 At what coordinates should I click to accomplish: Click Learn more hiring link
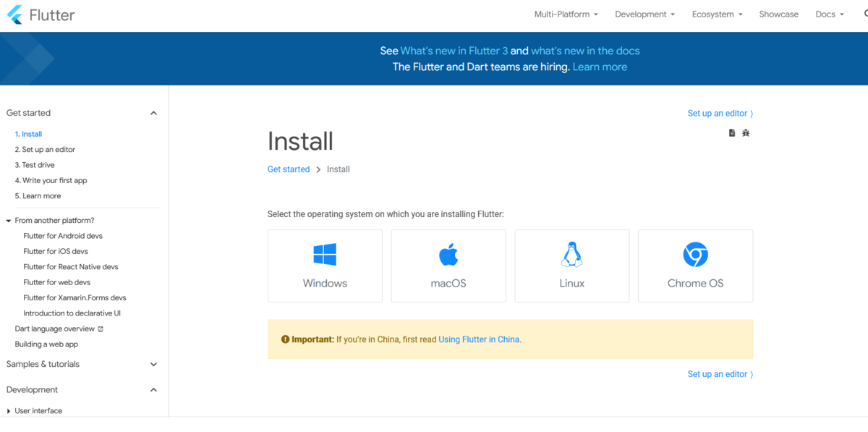click(x=600, y=67)
